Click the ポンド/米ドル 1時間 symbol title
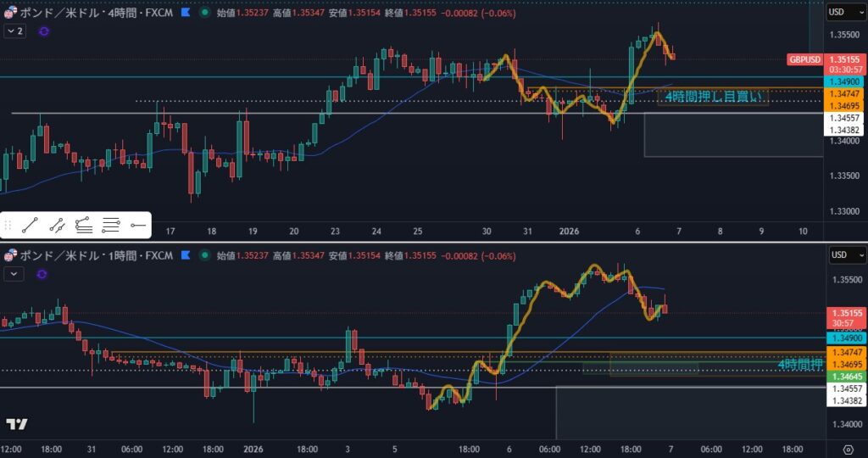868x458 pixels. pyautogui.click(x=93, y=255)
